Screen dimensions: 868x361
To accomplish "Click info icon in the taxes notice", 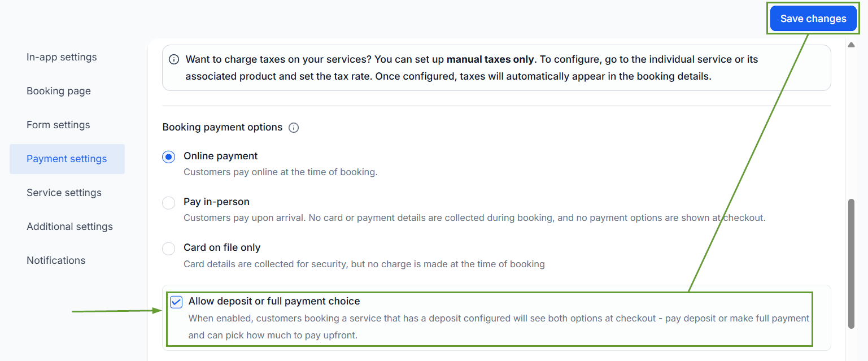I will tap(175, 59).
